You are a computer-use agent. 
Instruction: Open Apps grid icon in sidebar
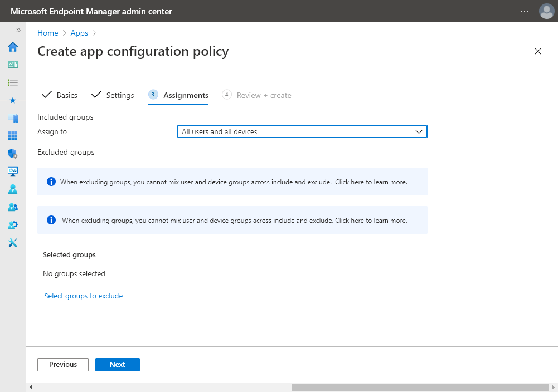[13, 136]
